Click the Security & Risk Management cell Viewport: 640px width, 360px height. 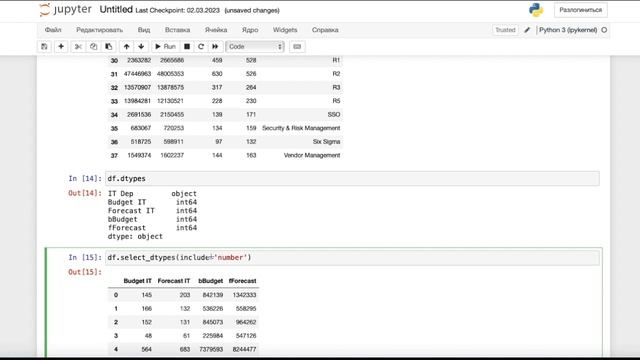click(x=301, y=128)
